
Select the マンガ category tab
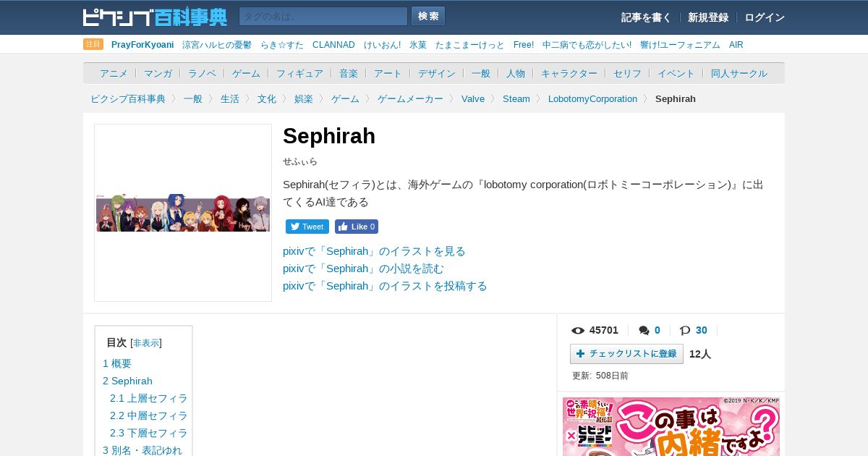tap(158, 73)
